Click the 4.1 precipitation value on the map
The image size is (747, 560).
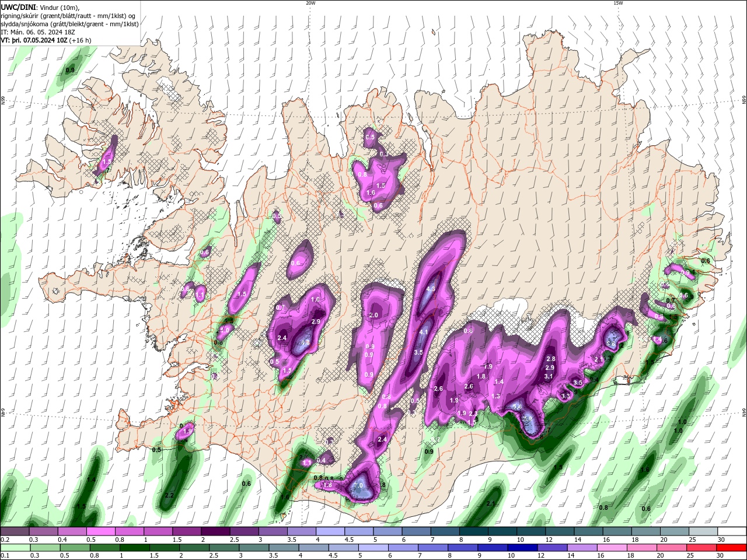(x=424, y=332)
